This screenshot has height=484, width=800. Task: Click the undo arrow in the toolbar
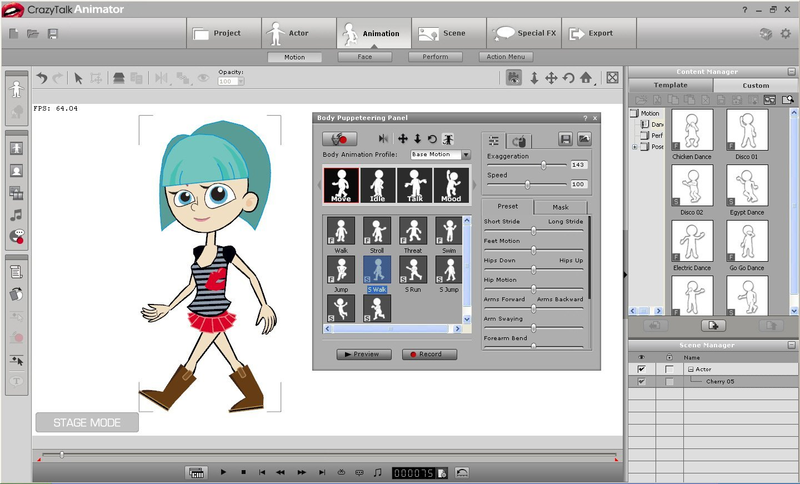click(x=41, y=78)
